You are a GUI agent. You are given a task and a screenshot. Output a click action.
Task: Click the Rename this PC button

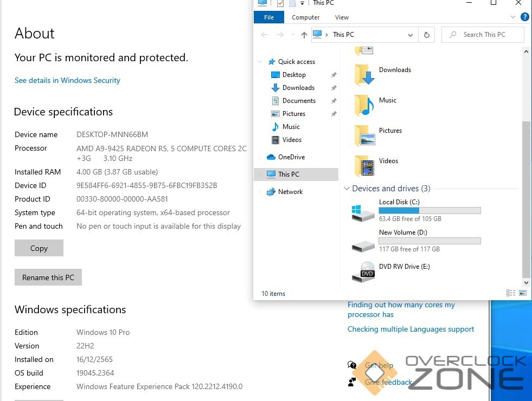point(48,277)
